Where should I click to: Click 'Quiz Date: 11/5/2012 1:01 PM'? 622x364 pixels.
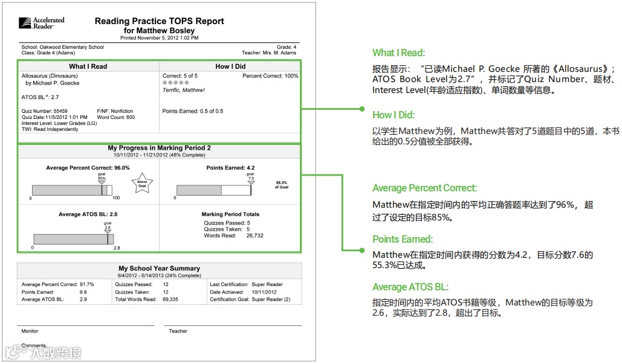click(54, 117)
